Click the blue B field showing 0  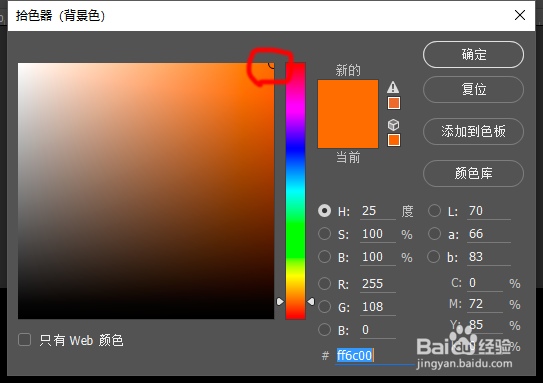378,330
